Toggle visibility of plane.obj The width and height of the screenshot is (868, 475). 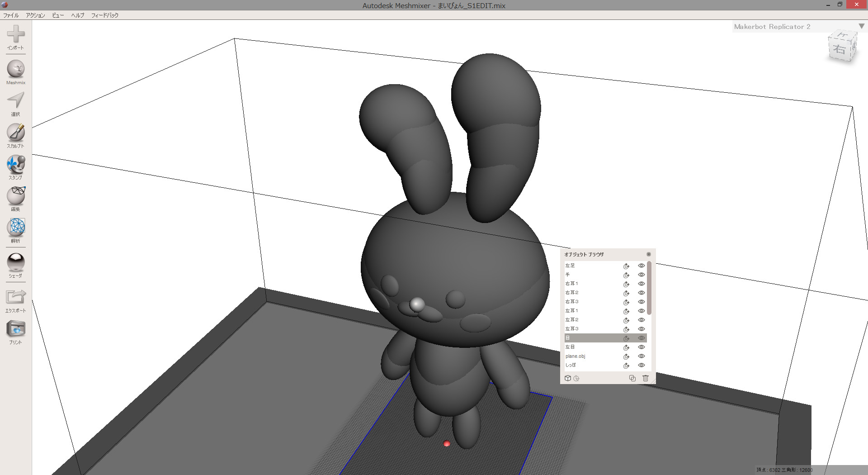(641, 356)
